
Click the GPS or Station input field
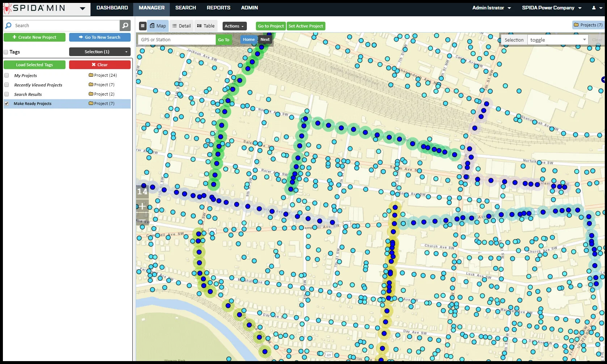(x=177, y=40)
